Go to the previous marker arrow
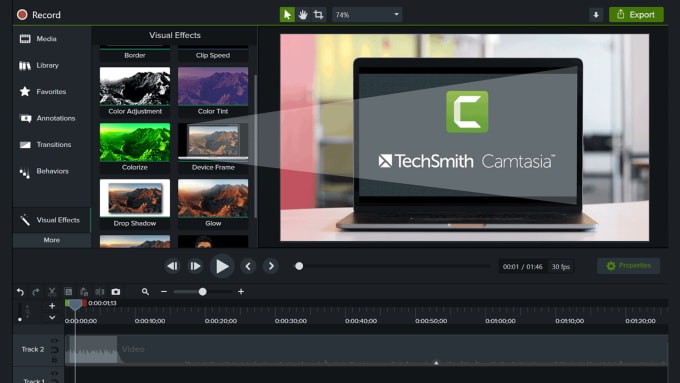The width and height of the screenshot is (680, 383). point(248,266)
